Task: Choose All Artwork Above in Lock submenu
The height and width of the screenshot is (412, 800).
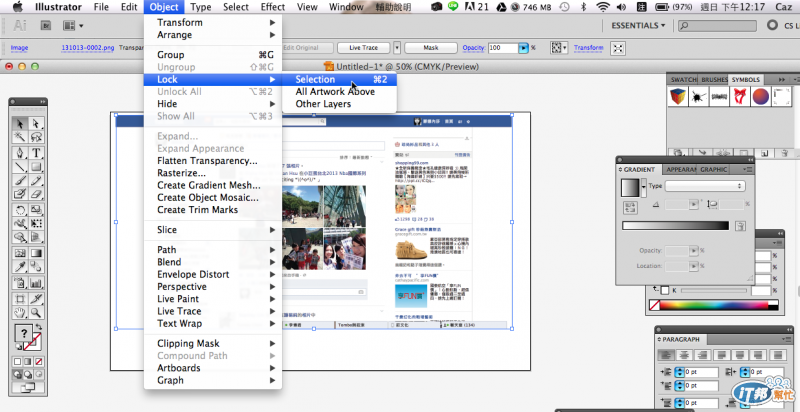Action: pos(340,92)
